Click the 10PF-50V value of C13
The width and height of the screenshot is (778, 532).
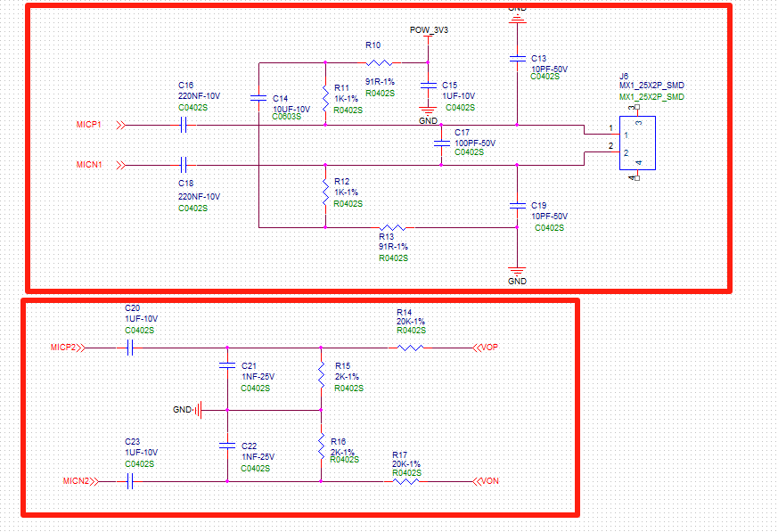coord(549,69)
